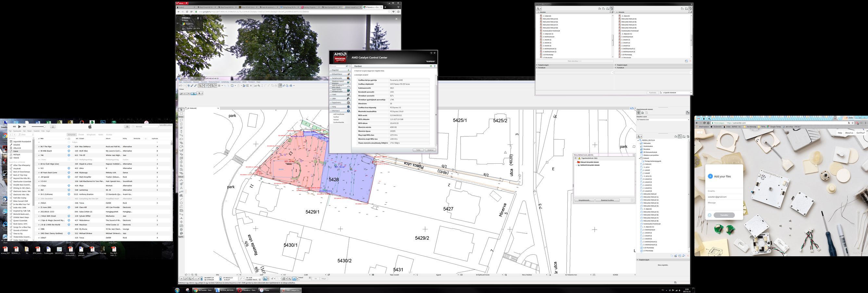Toggle checkbox for song 26-1 (Coltrane)
868x293 pixels.
(39, 194)
